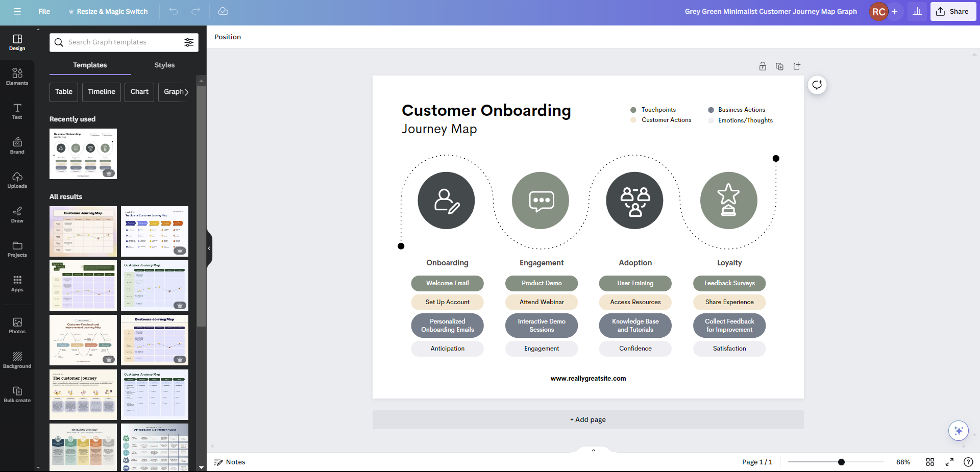Switch to the Styles tab

click(164, 65)
